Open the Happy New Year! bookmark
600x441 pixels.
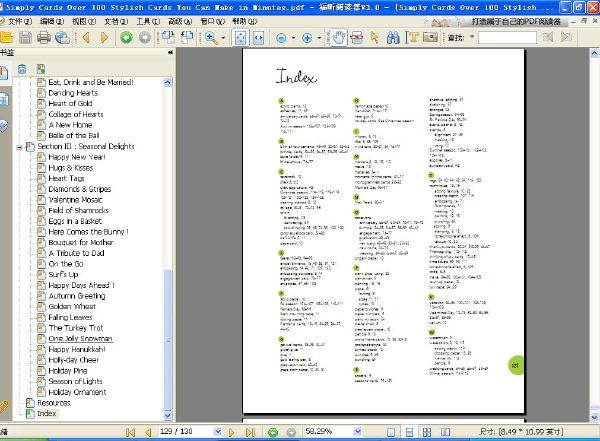77,157
